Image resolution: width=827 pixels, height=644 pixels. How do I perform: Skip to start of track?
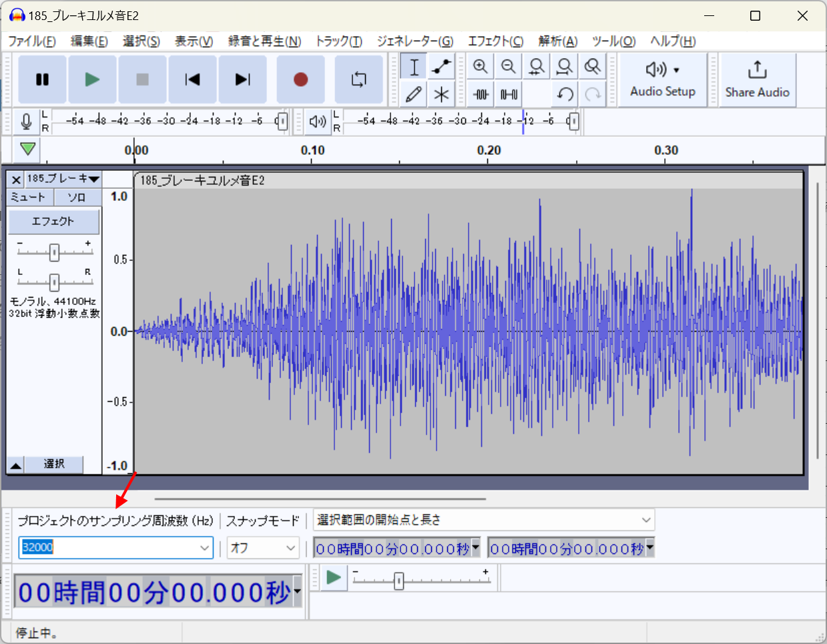pyautogui.click(x=192, y=79)
